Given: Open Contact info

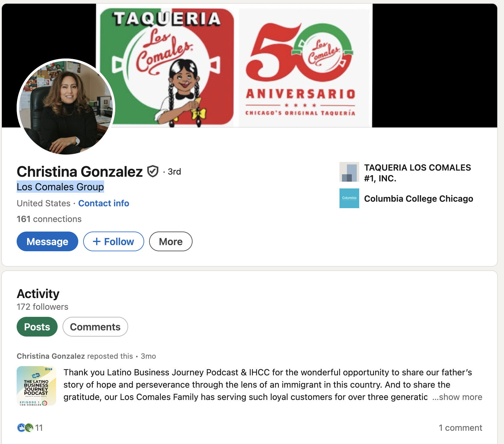Looking at the screenshot, I should (104, 203).
